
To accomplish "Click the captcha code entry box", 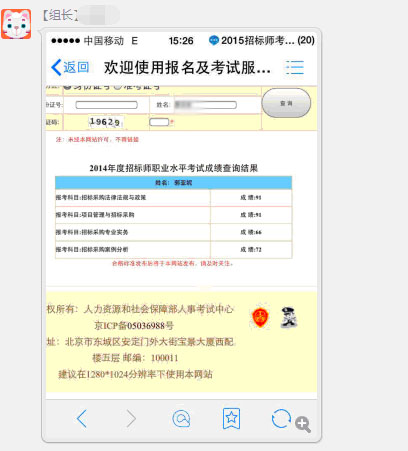I will pos(159,122).
